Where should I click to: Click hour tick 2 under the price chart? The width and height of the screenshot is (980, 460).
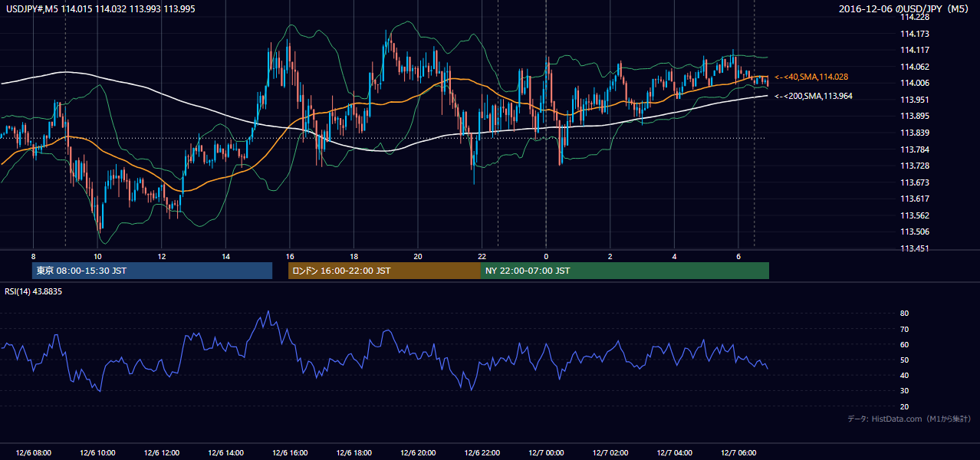point(610,256)
